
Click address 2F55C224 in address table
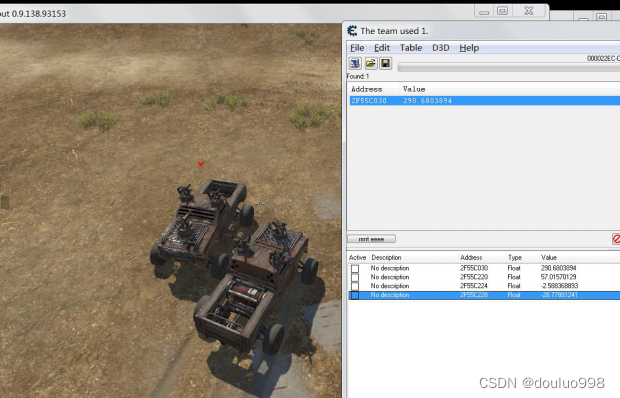pyautogui.click(x=474, y=286)
